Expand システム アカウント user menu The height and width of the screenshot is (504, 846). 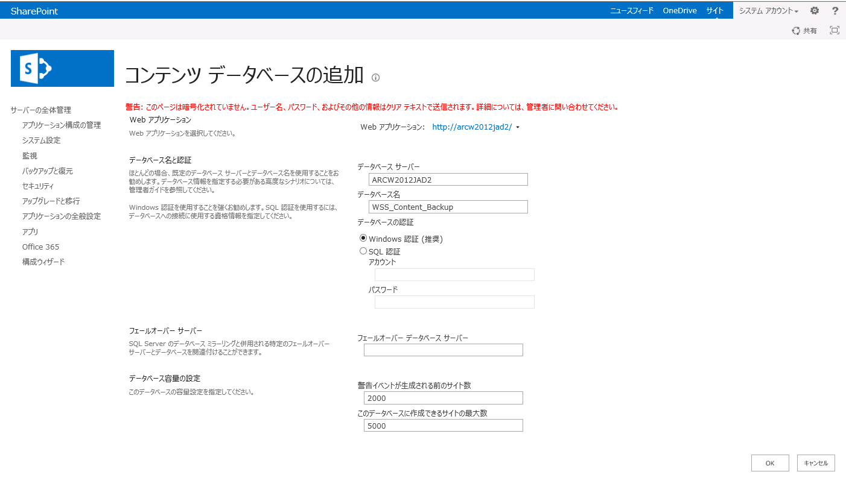coord(769,11)
